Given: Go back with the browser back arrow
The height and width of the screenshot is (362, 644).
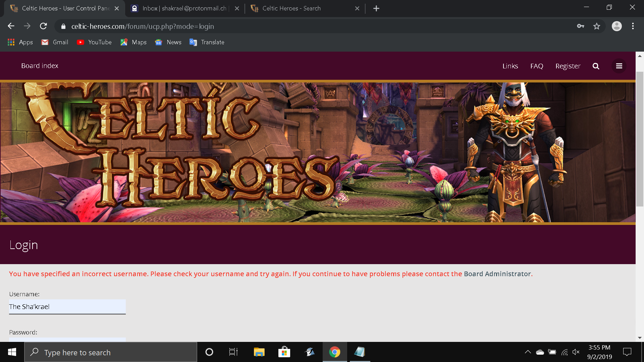Looking at the screenshot, I should [x=11, y=26].
